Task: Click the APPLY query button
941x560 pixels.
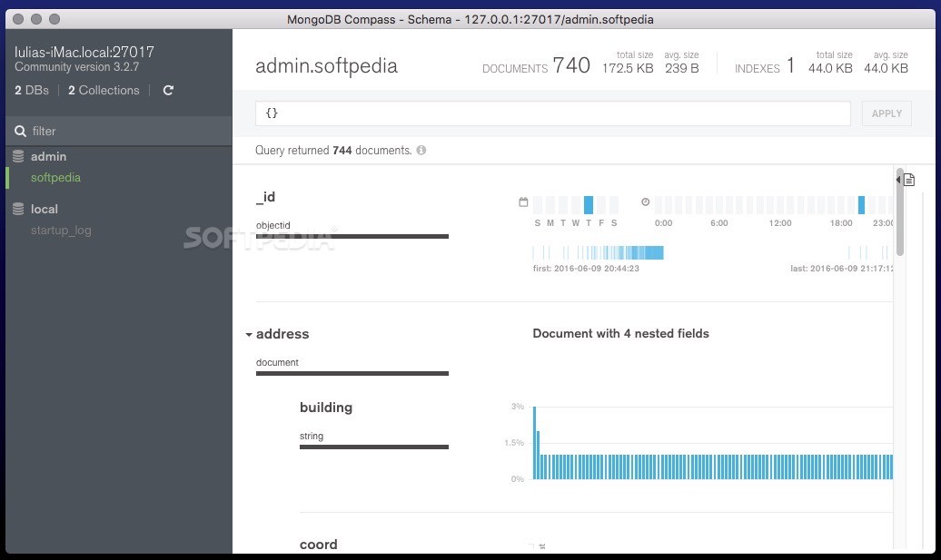Action: click(887, 113)
